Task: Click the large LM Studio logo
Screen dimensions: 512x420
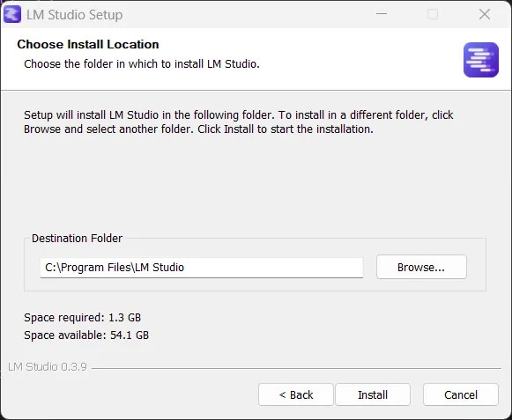Action: (x=480, y=60)
